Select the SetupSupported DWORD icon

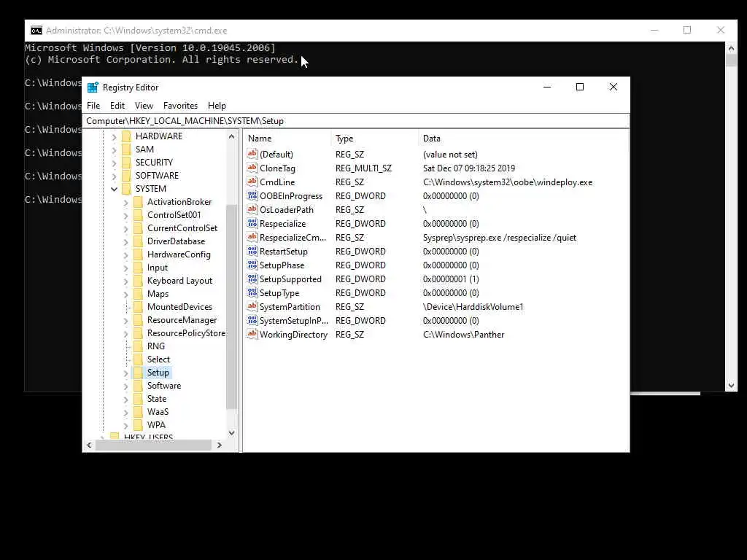pyautogui.click(x=252, y=279)
